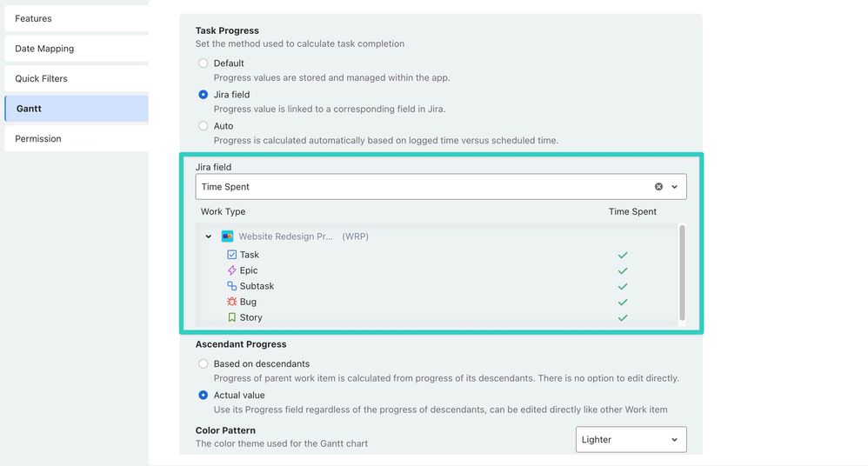Click the Bug work type icon
The height and width of the screenshot is (466, 868).
[232, 302]
